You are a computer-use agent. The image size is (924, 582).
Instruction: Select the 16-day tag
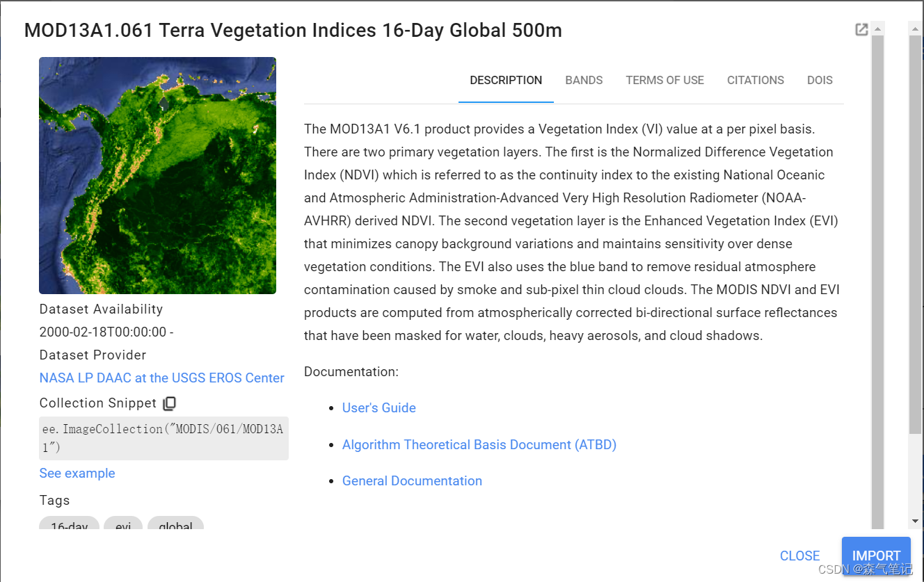pos(69,526)
